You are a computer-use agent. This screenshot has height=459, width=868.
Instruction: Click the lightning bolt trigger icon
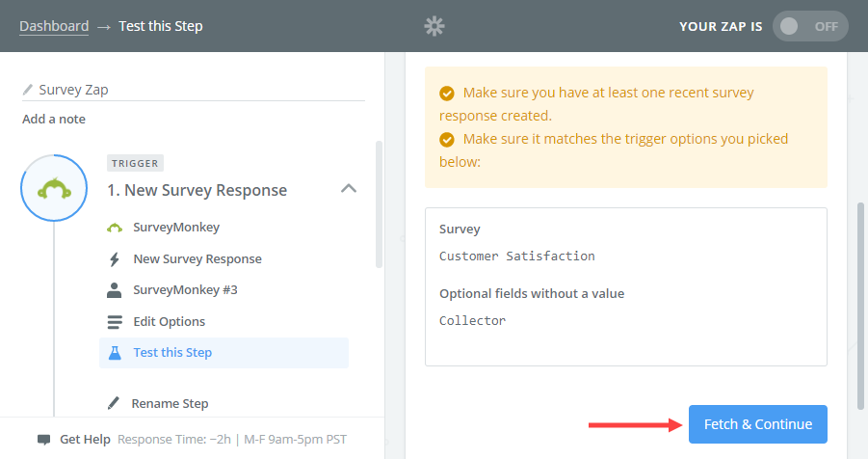[x=115, y=258]
